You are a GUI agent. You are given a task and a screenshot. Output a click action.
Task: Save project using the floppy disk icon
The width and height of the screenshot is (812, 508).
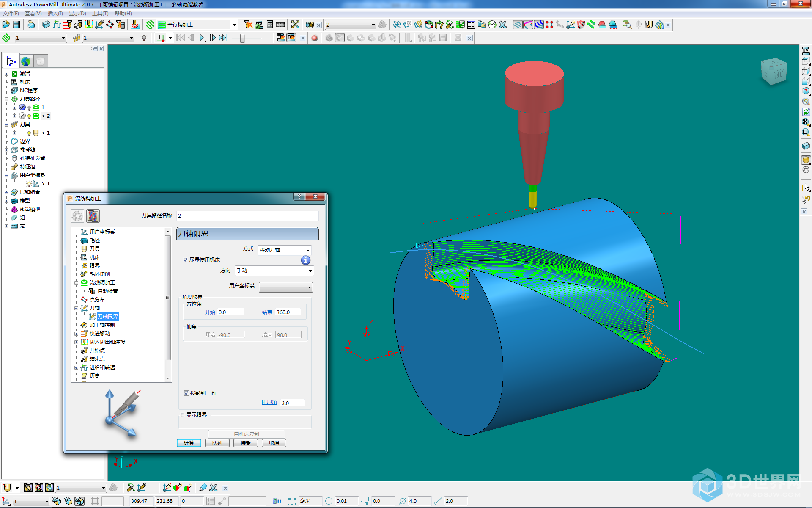click(x=16, y=25)
